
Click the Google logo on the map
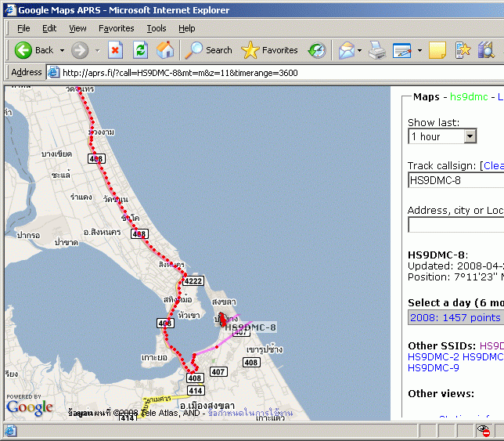tap(30, 407)
